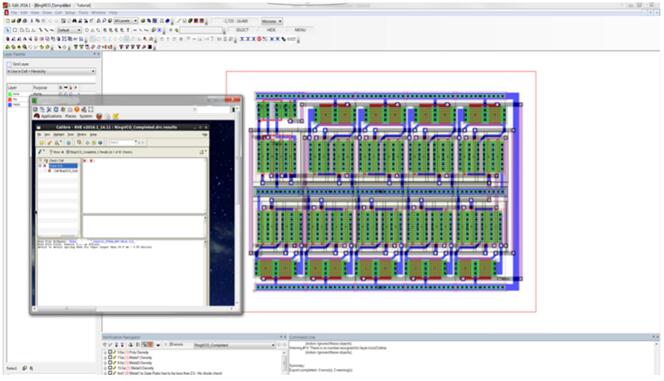Select the box drawing tool

pos(15,30)
